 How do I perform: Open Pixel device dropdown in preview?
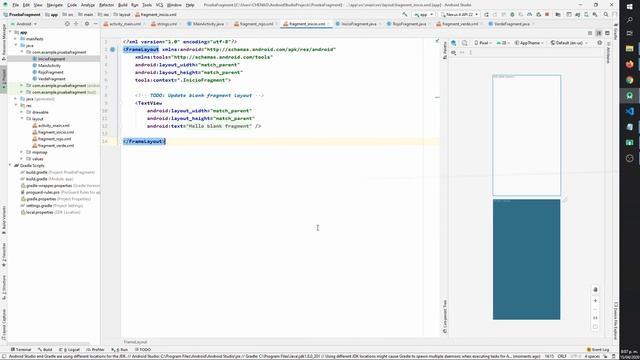click(x=482, y=42)
